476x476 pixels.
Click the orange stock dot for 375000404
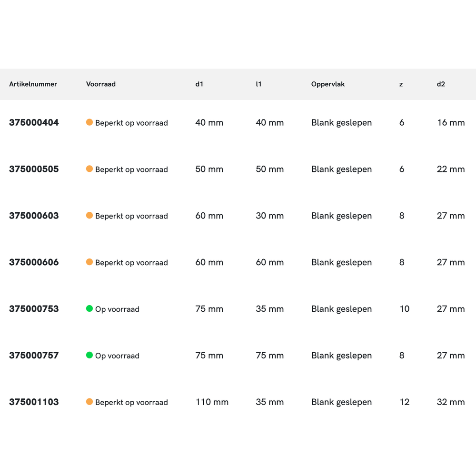tap(89, 122)
